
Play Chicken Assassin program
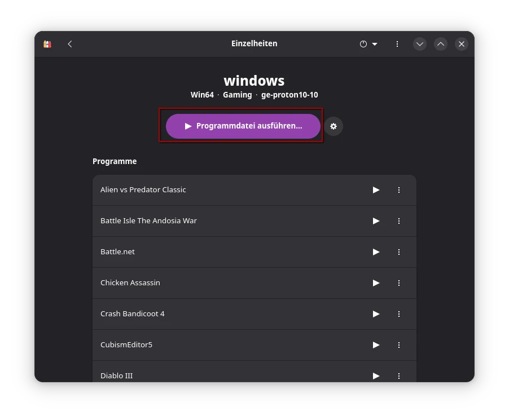click(x=376, y=283)
